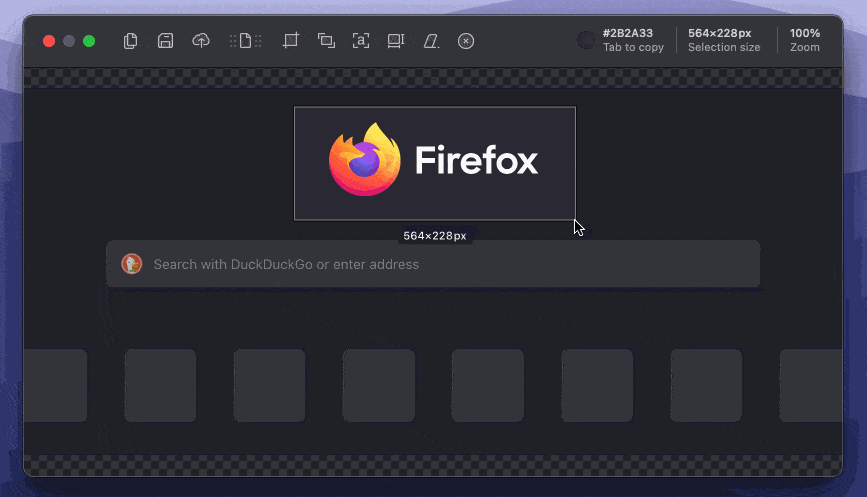Click the copy to clipboard icon

(x=130, y=41)
